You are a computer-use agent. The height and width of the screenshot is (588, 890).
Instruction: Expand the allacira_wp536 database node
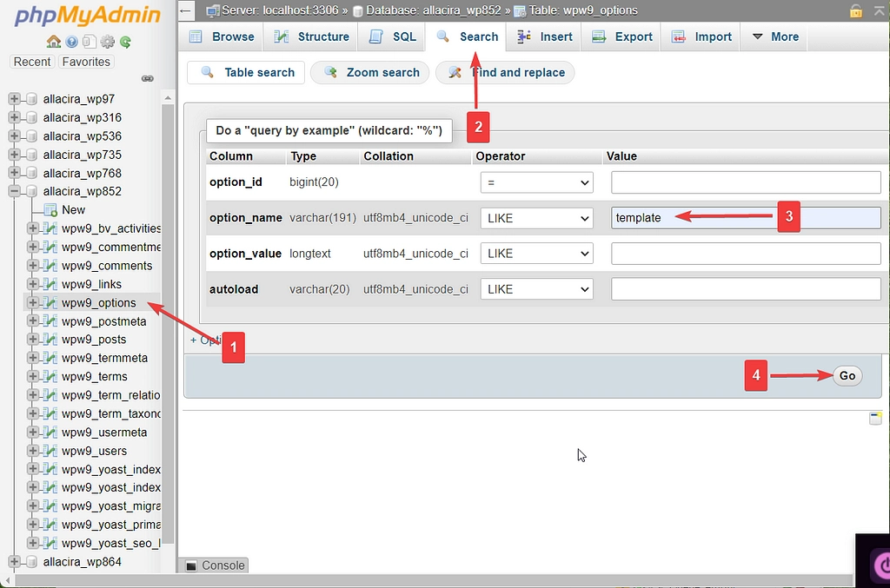tap(14, 136)
